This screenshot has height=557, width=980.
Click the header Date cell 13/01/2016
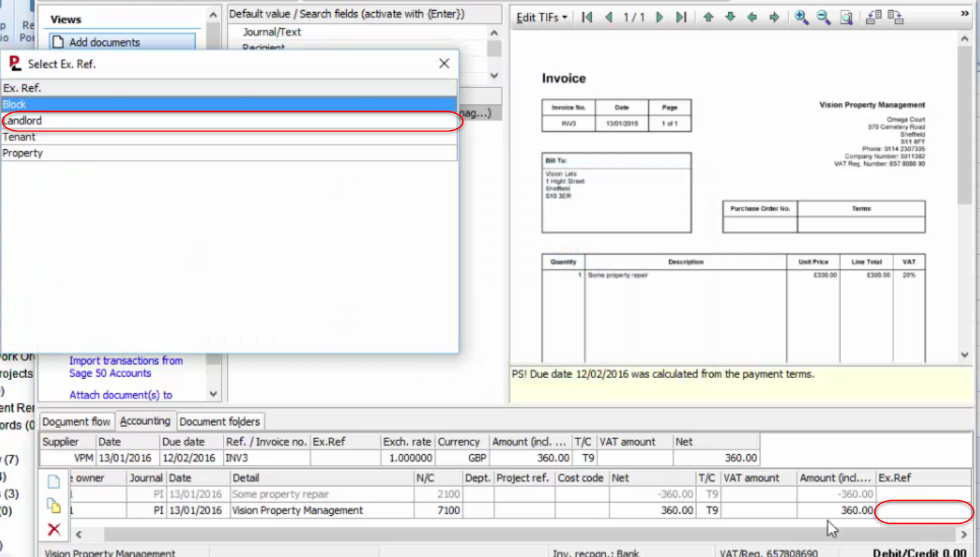point(125,458)
